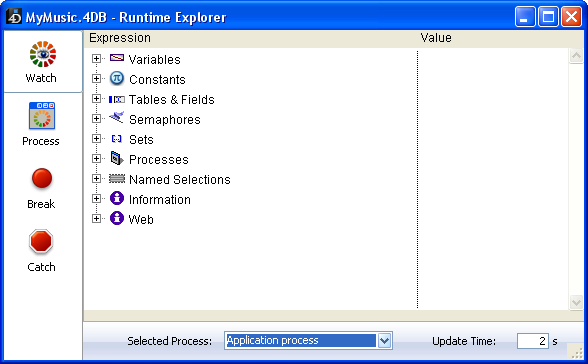Image resolution: width=588 pixels, height=364 pixels.
Task: Select the Web text label
Action: (141, 219)
